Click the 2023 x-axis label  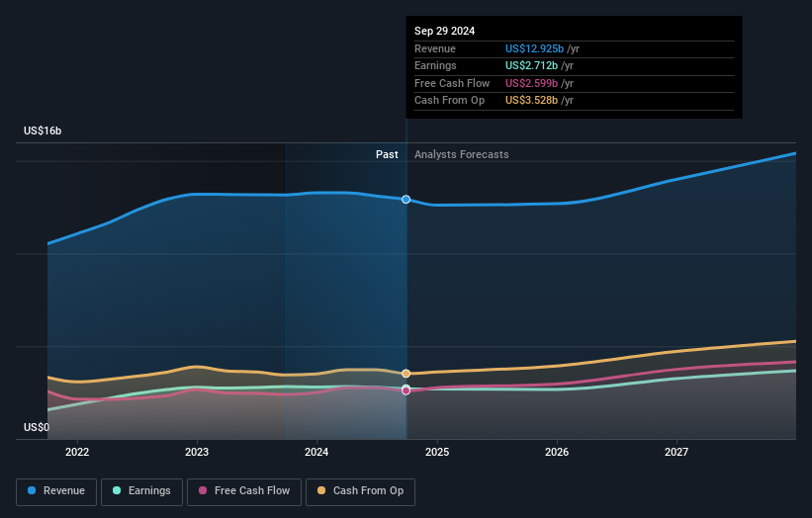pos(197,453)
